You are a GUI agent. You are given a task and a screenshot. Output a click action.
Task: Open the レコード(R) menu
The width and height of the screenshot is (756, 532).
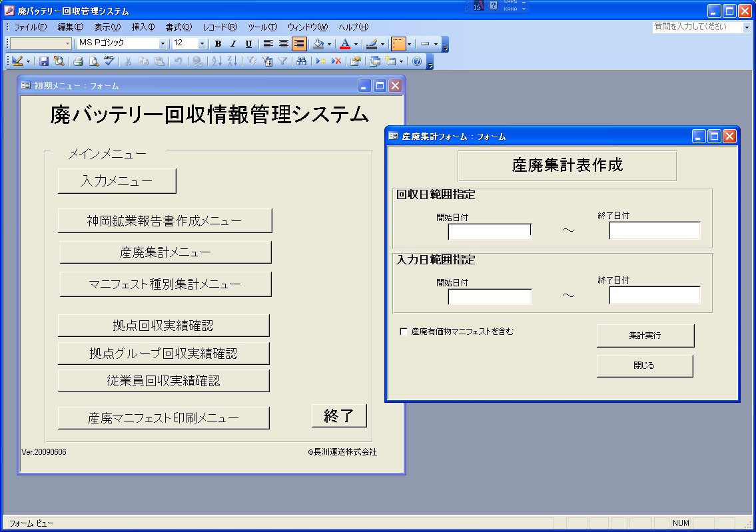coord(220,27)
